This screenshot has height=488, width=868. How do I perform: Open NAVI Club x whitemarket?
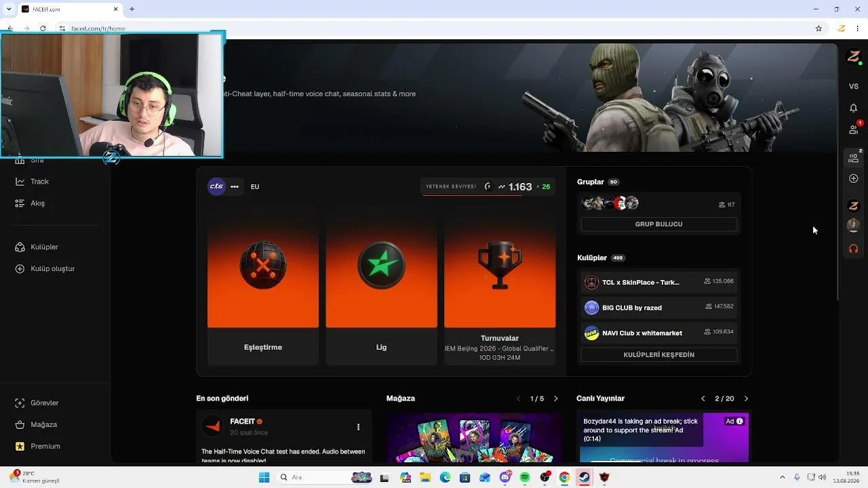pos(659,333)
